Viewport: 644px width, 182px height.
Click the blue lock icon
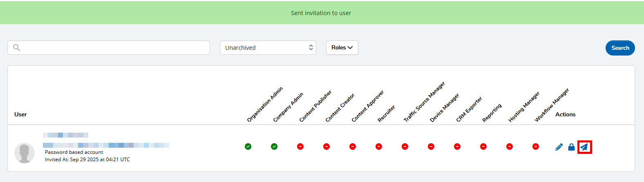571,147
